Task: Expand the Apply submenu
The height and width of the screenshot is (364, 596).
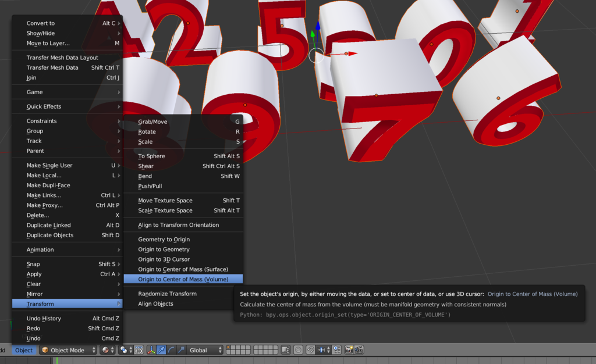Action: [x=68, y=274]
